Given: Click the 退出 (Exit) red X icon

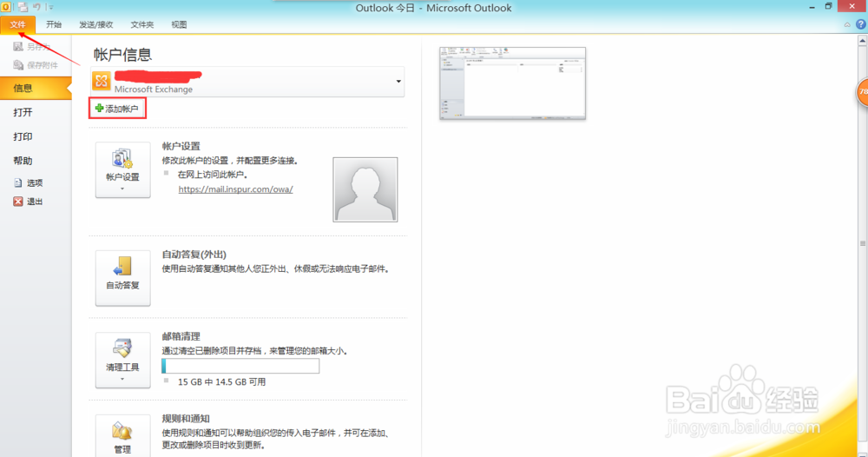Looking at the screenshot, I should pos(18,202).
